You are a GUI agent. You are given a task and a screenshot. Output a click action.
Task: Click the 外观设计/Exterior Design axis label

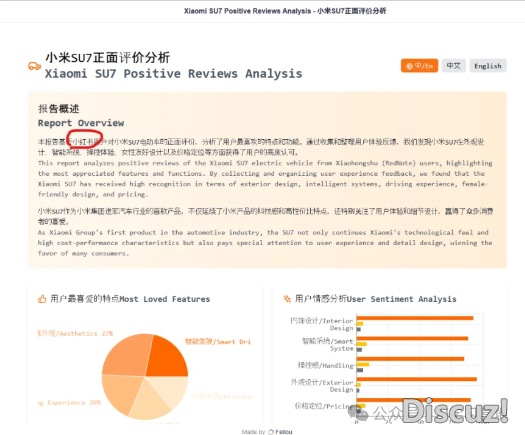pyautogui.click(x=322, y=386)
